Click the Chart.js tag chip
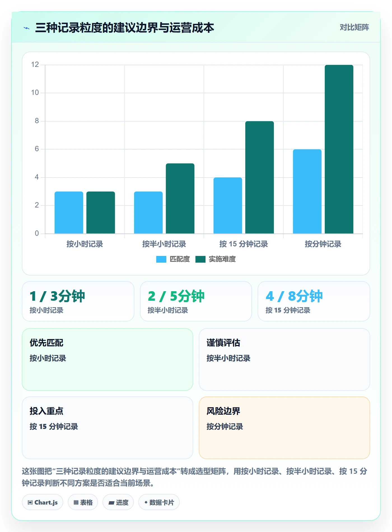Viewport: 392px width, 532px height. tap(43, 502)
